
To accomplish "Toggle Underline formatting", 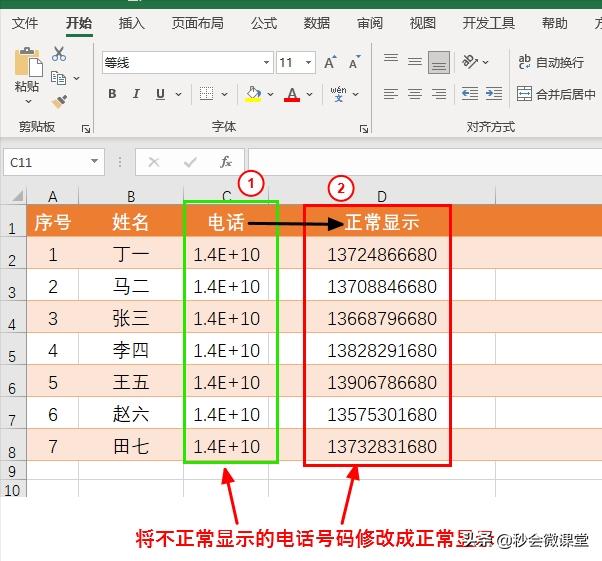I will point(160,94).
